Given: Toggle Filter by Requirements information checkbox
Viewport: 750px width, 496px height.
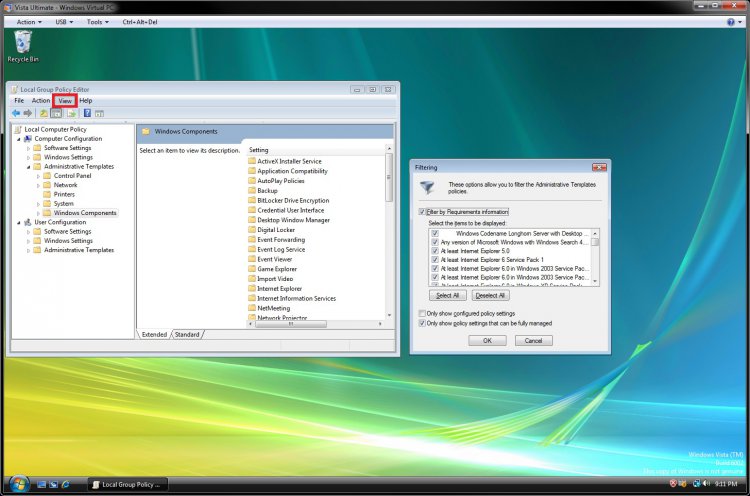Looking at the screenshot, I should click(422, 212).
